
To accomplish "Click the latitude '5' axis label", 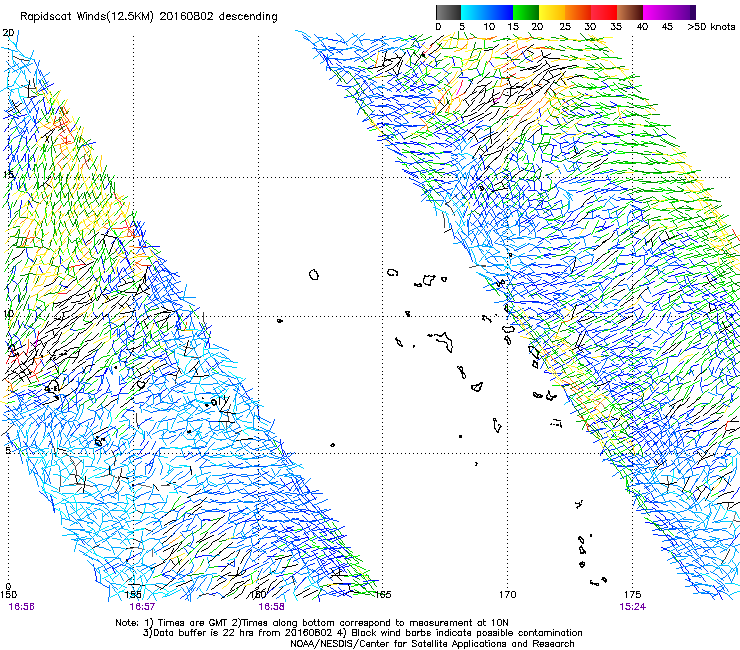I will pos(8,450).
